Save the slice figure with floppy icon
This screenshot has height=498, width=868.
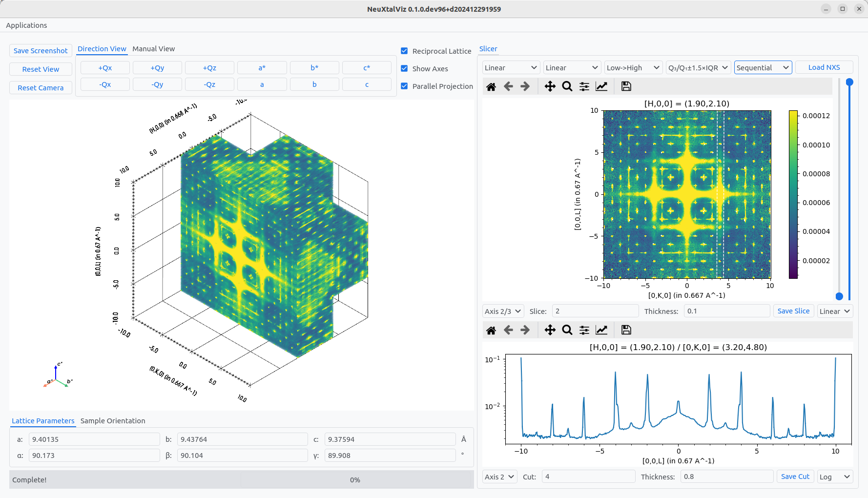[626, 86]
